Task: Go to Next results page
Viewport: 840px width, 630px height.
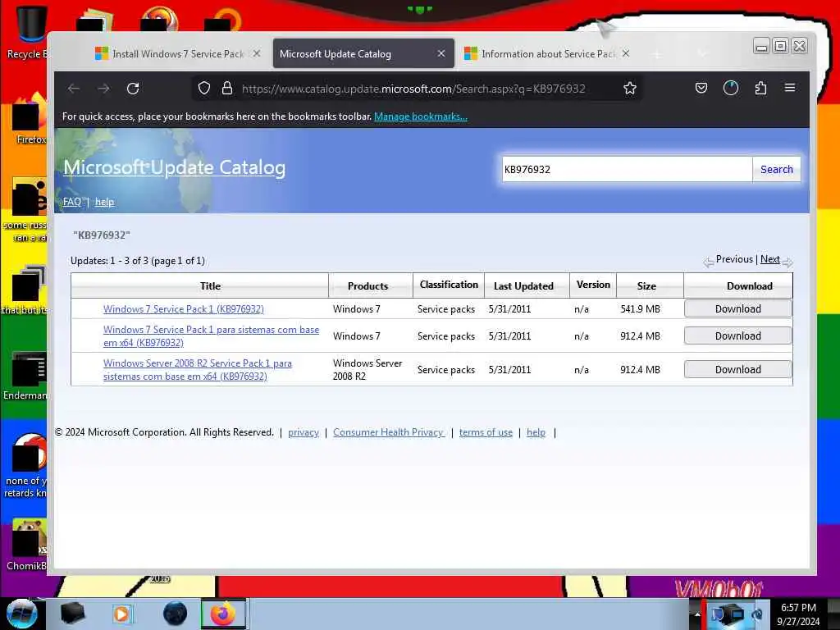Action: [x=769, y=259]
